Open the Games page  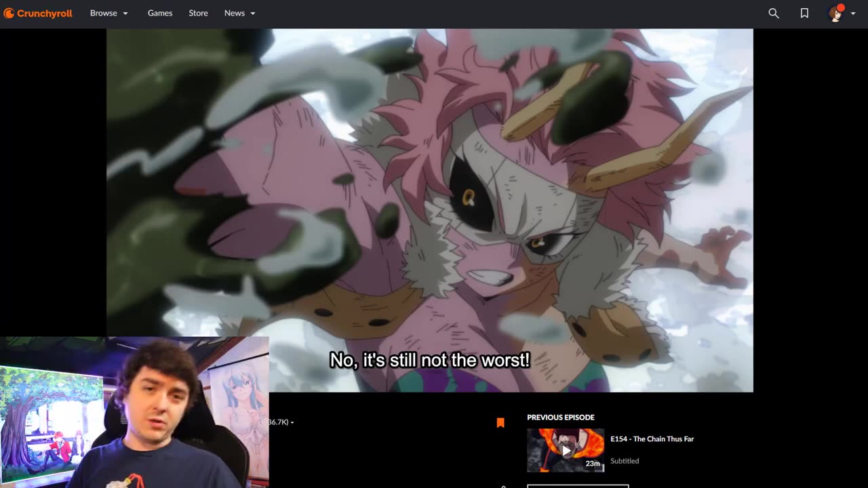click(160, 13)
